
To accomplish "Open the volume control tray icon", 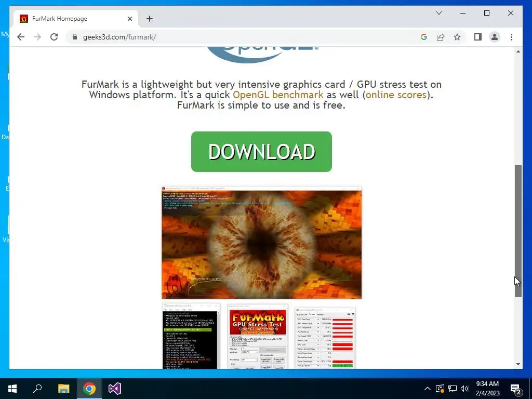I will 464,389.
